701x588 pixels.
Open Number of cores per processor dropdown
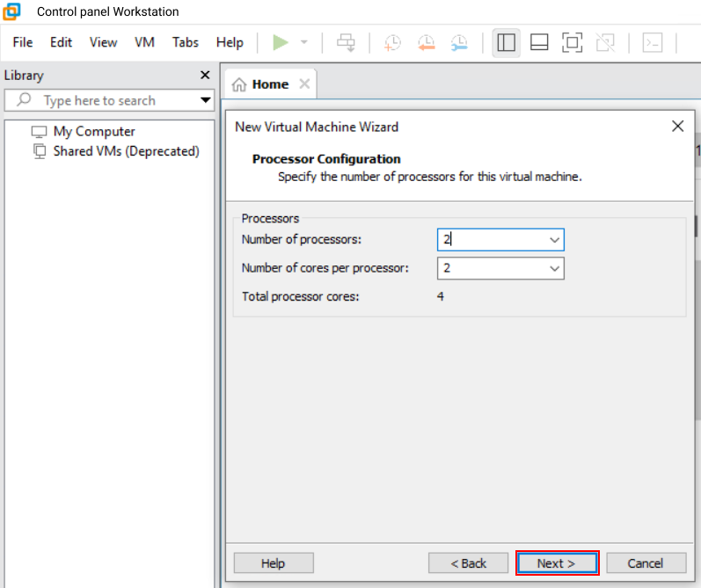pyautogui.click(x=554, y=268)
